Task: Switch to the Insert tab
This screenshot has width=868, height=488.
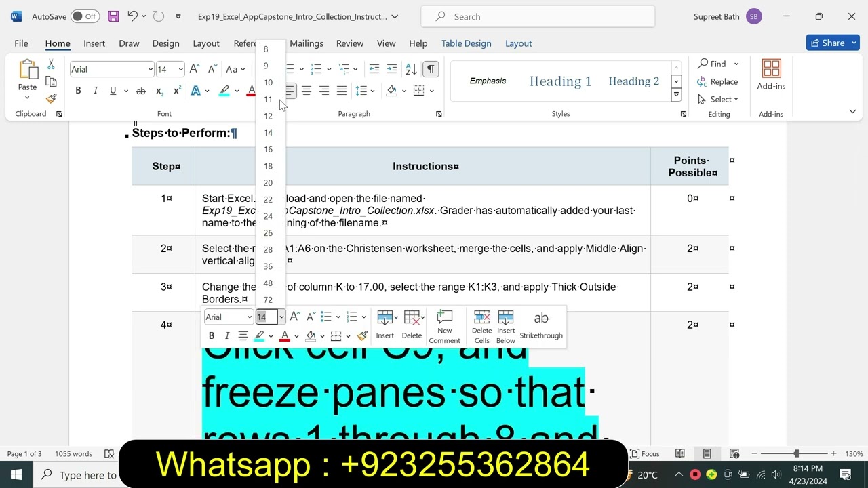Action: tap(94, 43)
